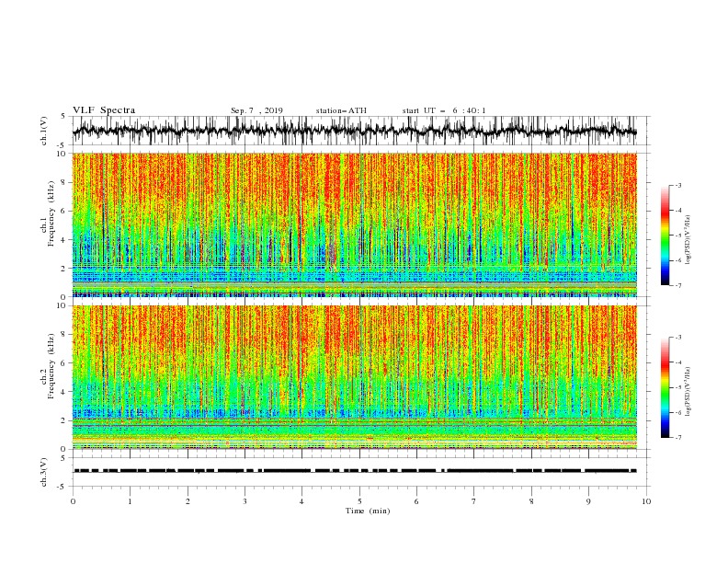
Task: Click the ch.1 "Frequency (kHz)" axis label
Action: click(x=51, y=213)
